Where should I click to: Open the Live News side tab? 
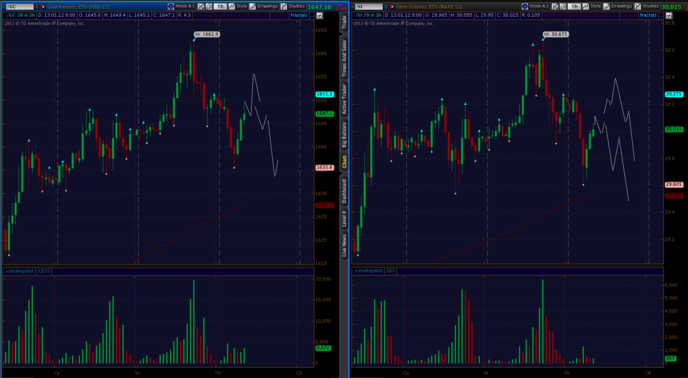coord(344,246)
